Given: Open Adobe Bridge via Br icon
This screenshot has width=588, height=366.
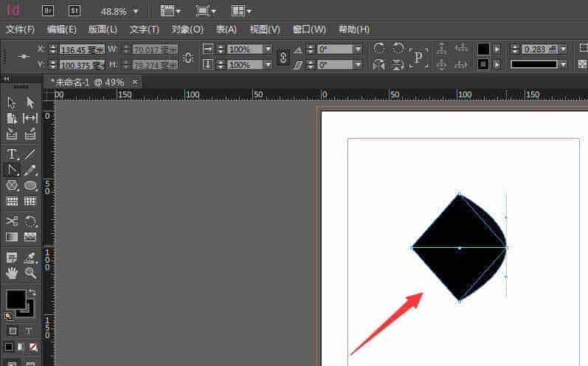Looking at the screenshot, I should pyautogui.click(x=48, y=10).
